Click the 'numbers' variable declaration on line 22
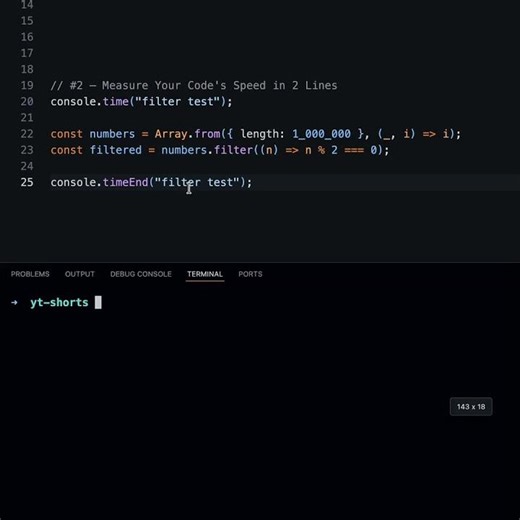The image size is (520, 520). tap(112, 134)
